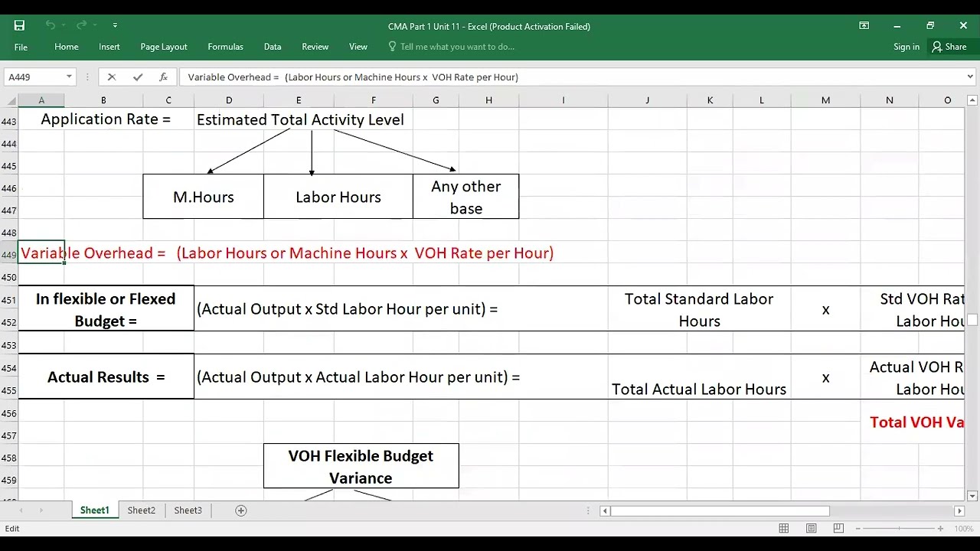Click the Sign in link
Viewport: 980px width, 551px height.
point(906,47)
